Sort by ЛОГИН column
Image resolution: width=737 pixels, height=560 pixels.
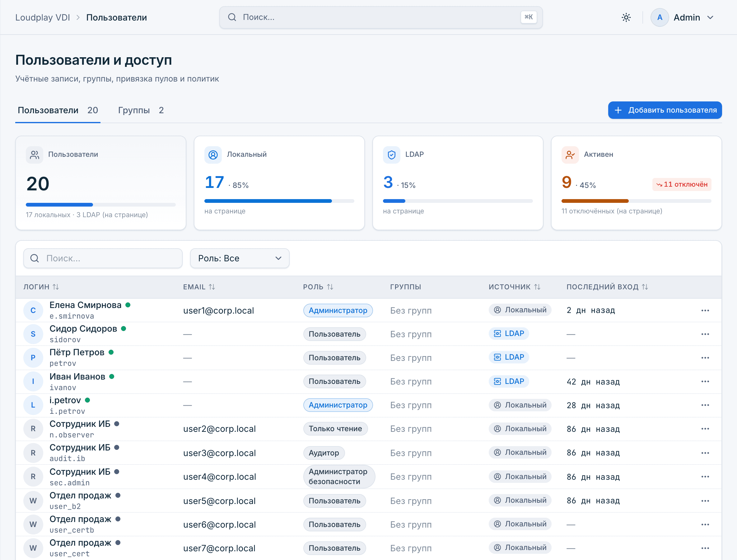[41, 287]
